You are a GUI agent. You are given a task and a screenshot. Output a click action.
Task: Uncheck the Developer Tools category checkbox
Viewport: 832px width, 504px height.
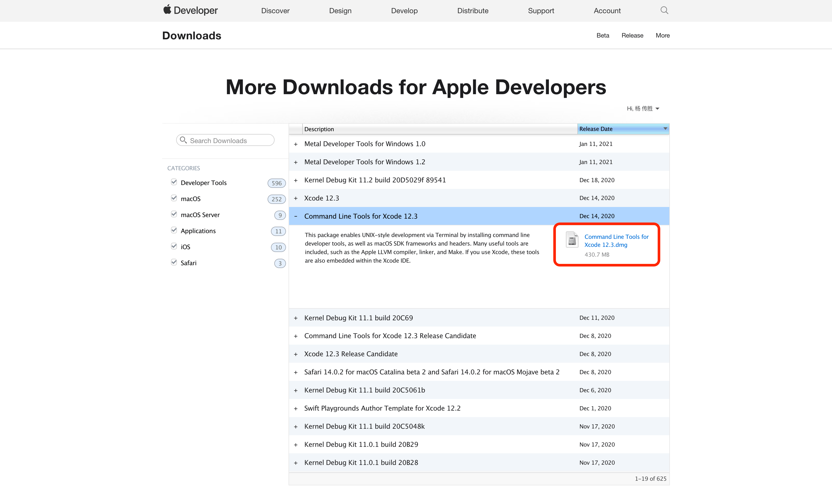click(174, 182)
